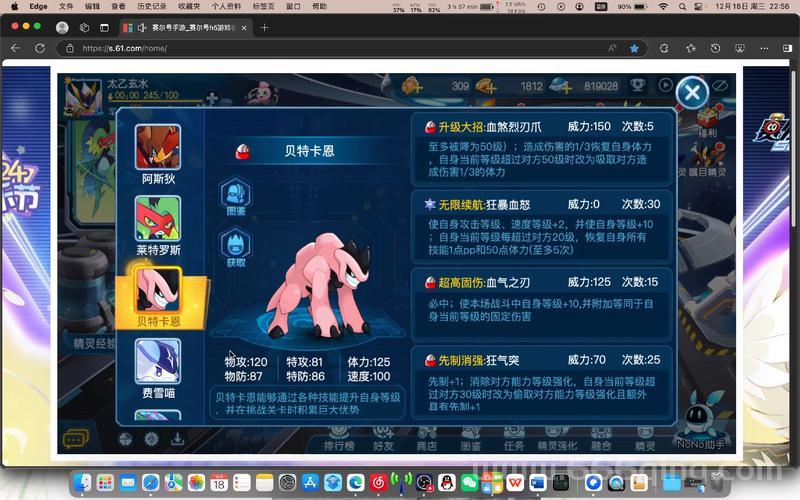Select 费雪喵 in the pet list
The height and width of the screenshot is (500, 800).
[x=158, y=368]
